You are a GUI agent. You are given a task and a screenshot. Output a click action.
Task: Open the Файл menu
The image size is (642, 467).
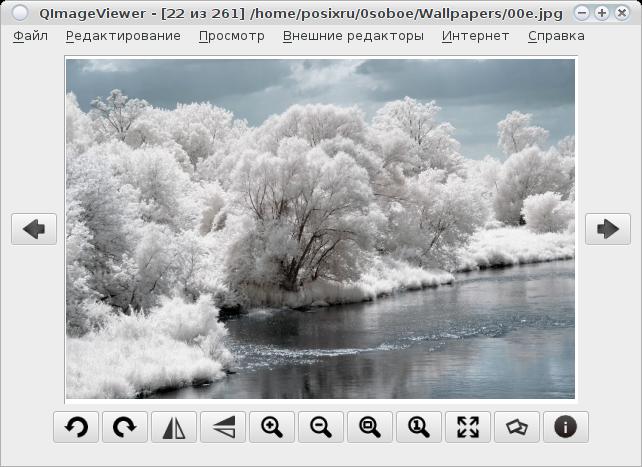pyautogui.click(x=30, y=36)
